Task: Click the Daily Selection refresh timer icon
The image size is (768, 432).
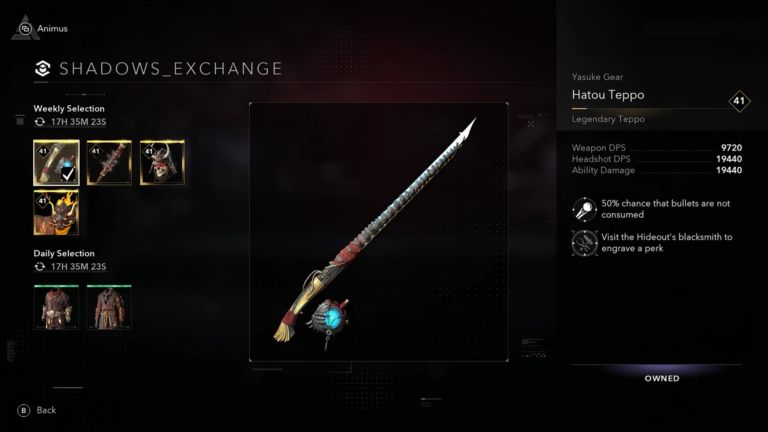Action: [x=40, y=267]
